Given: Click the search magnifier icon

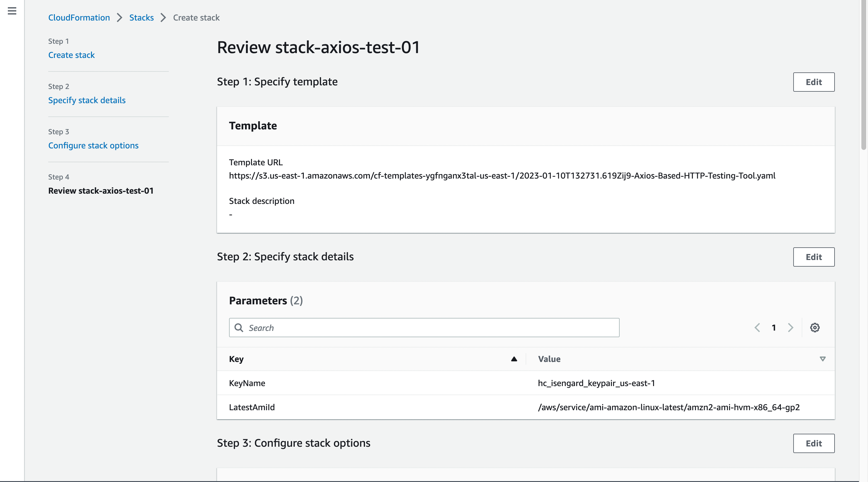Looking at the screenshot, I should pyautogui.click(x=239, y=328).
